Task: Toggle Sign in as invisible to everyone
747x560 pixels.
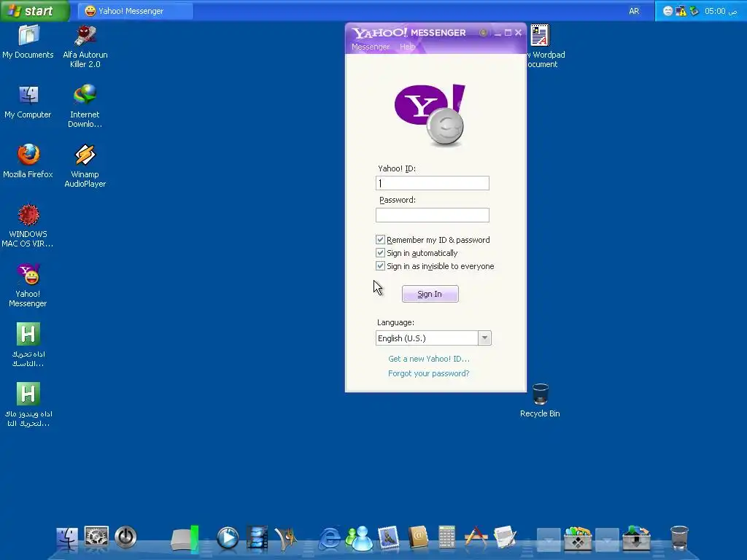Action: tap(380, 265)
